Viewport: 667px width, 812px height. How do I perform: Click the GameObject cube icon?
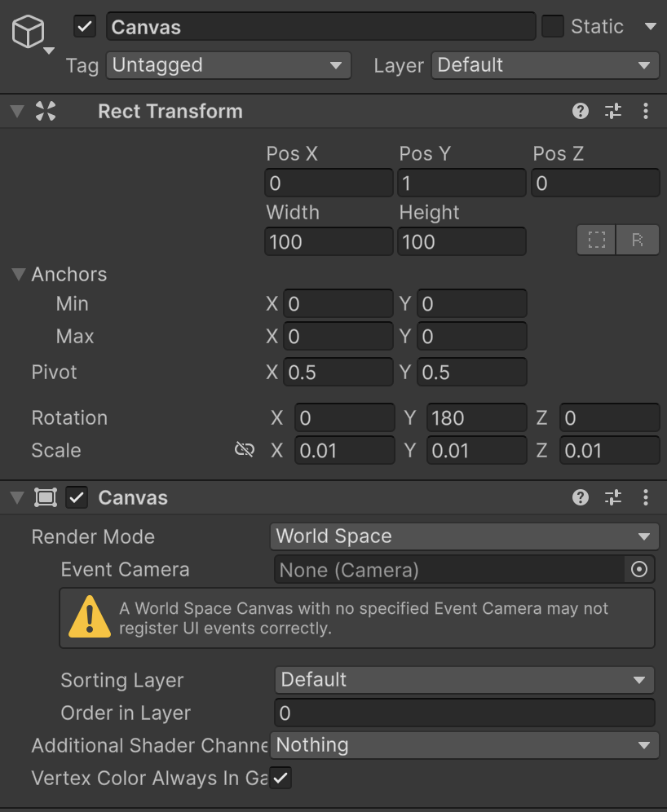(28, 33)
